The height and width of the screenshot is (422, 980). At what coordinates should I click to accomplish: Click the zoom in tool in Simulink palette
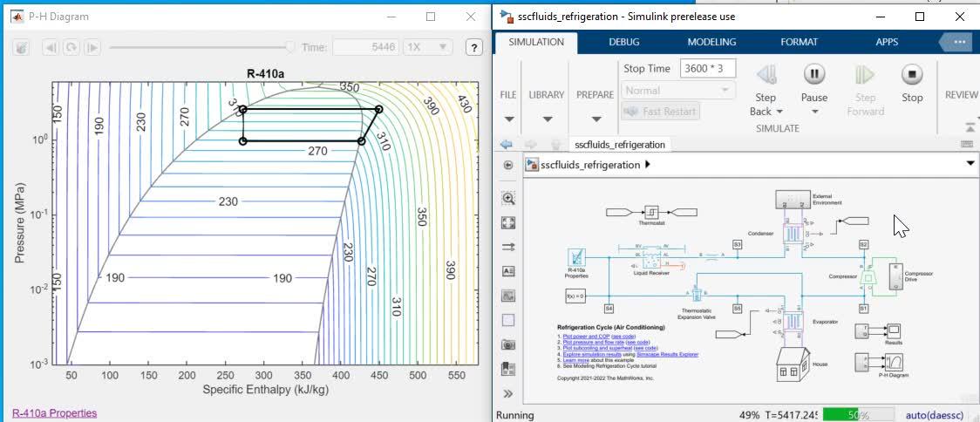pyautogui.click(x=508, y=199)
